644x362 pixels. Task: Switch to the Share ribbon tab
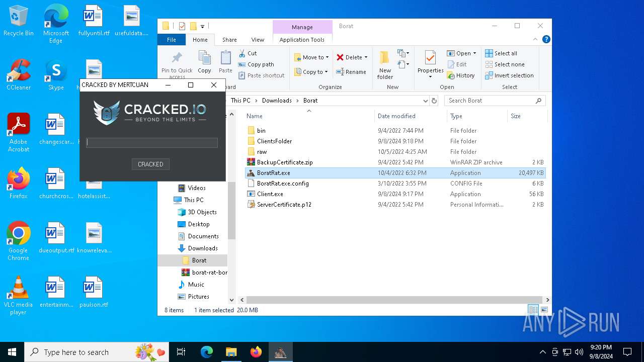229,40
